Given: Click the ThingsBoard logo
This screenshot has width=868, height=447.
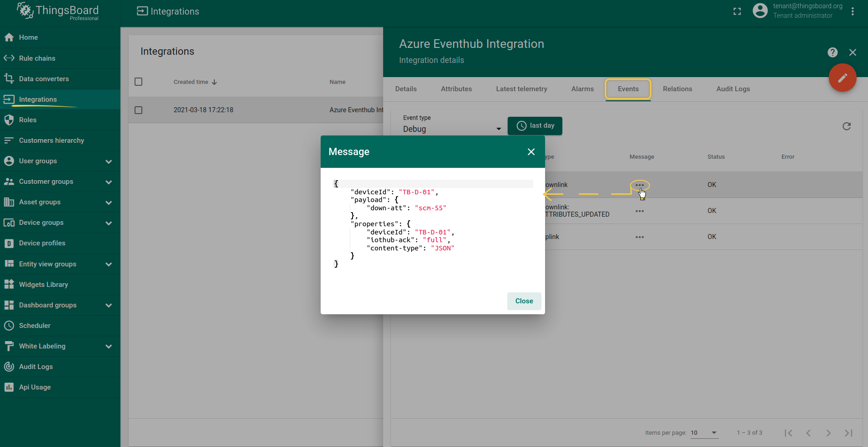Looking at the screenshot, I should click(57, 11).
